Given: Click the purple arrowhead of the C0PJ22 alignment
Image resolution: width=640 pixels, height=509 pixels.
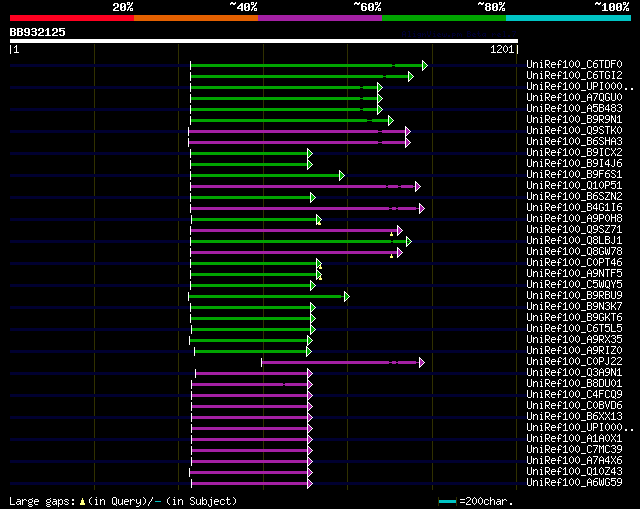Looking at the screenshot, I should pos(422,362).
